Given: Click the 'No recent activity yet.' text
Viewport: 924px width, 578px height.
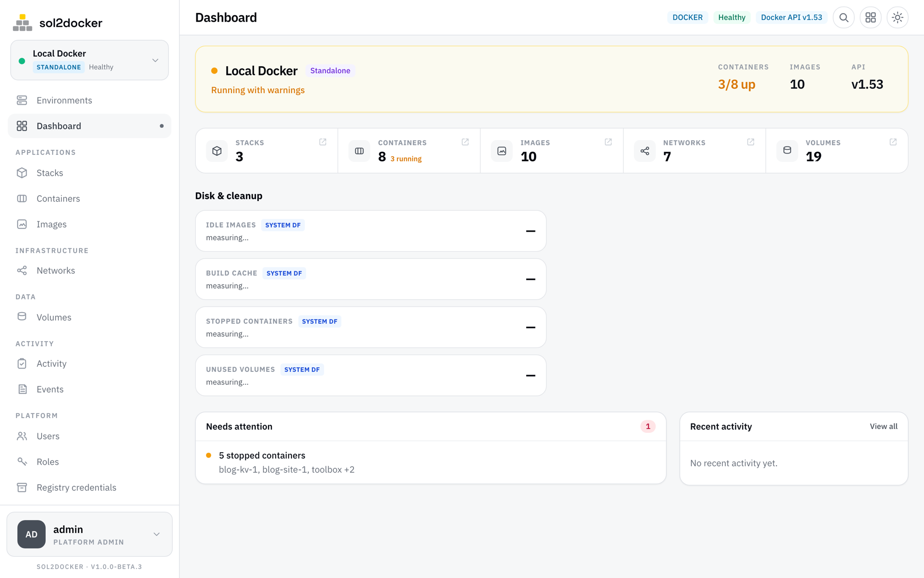Looking at the screenshot, I should coord(734,463).
